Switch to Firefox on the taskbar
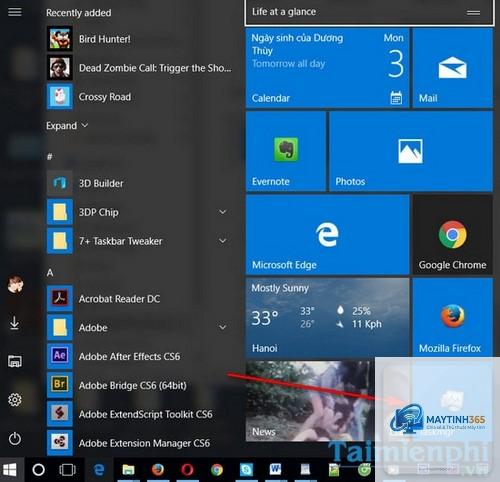 tap(158, 470)
